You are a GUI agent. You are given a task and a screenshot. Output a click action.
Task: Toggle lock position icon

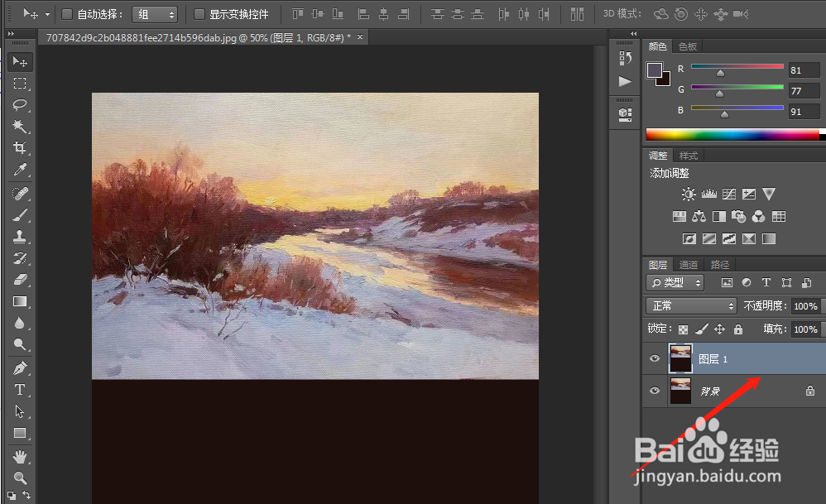coord(719,329)
